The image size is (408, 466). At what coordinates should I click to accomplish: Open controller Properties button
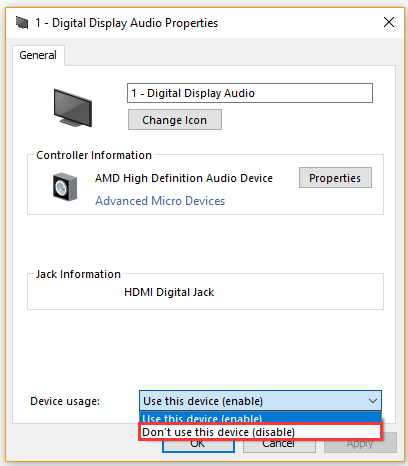pos(335,178)
